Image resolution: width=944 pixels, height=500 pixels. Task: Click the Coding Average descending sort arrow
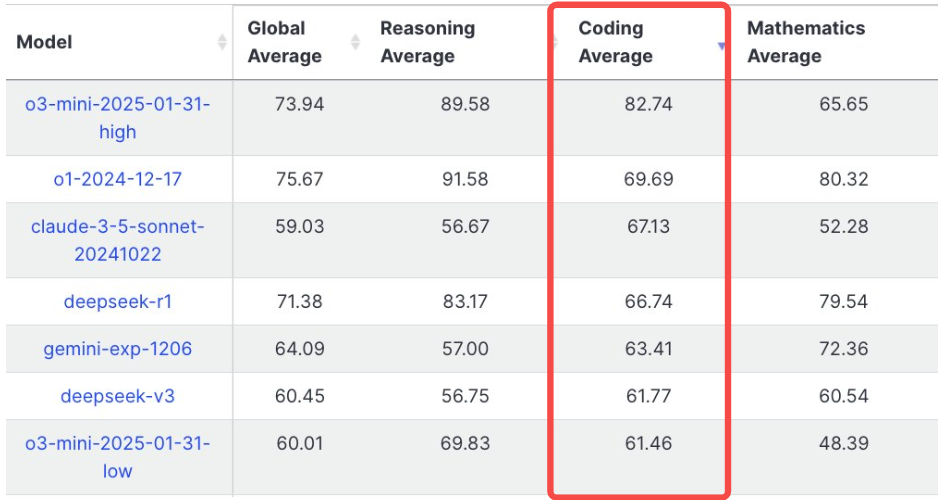[x=721, y=46]
